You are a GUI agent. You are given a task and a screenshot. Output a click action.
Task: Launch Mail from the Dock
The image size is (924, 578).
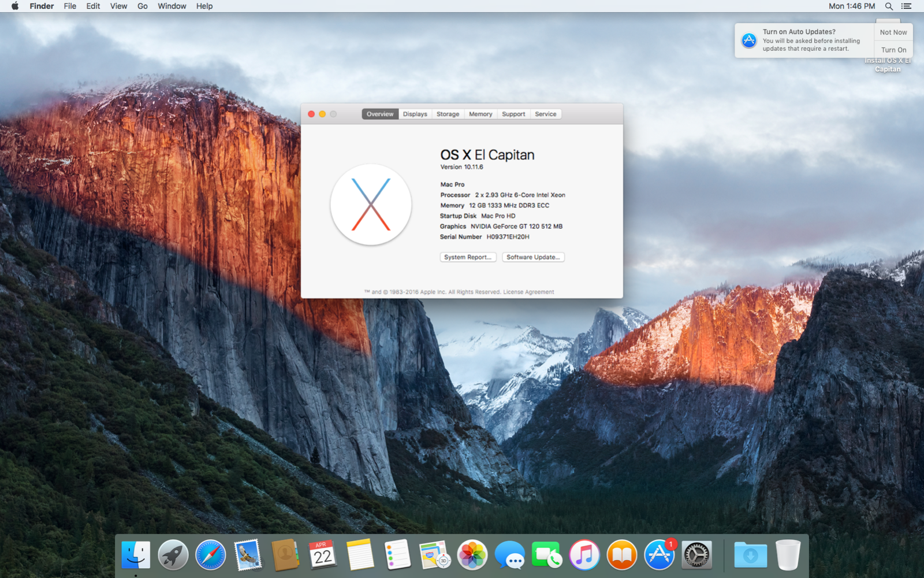pos(247,555)
